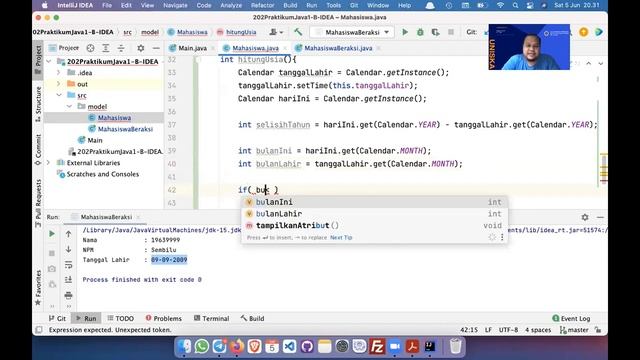Open FileZilla from the Dock
This screenshot has width=640, height=360.
click(x=377, y=347)
